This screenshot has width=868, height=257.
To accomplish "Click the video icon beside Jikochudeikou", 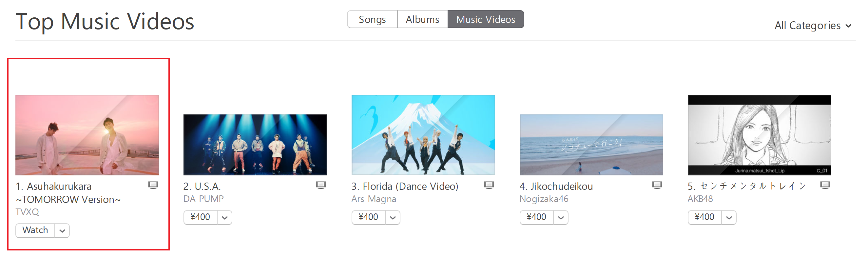I will tap(657, 185).
